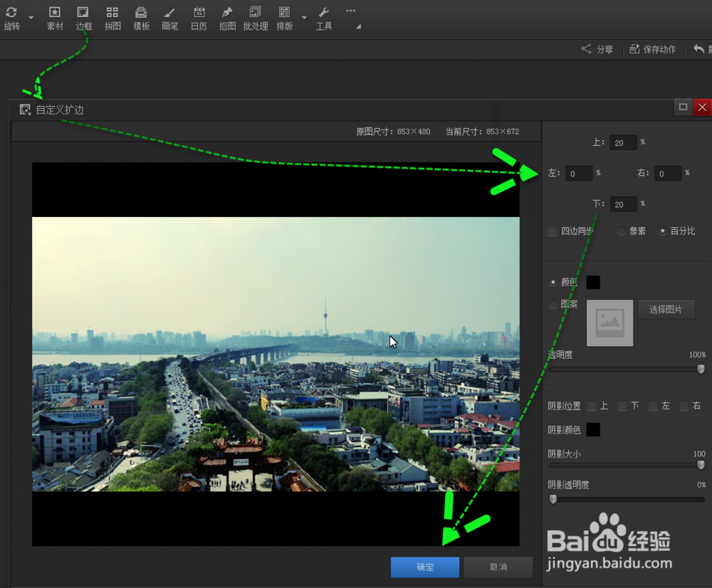The height and width of the screenshot is (588, 712).
Task: Click the 确定 confirm button
Action: 425,567
